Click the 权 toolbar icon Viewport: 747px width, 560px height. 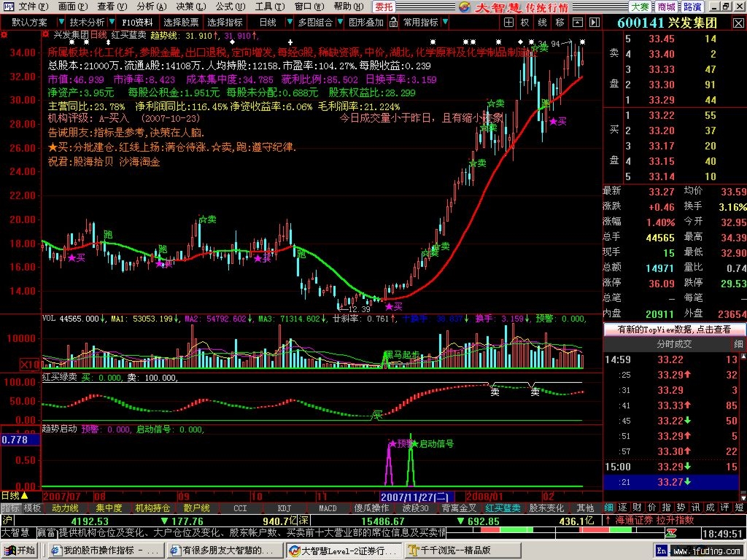(525, 23)
